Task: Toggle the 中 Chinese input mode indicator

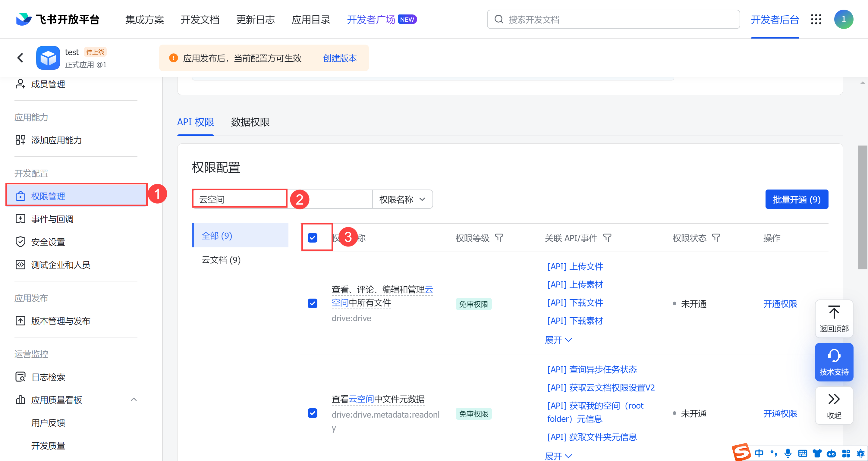Action: [x=759, y=453]
